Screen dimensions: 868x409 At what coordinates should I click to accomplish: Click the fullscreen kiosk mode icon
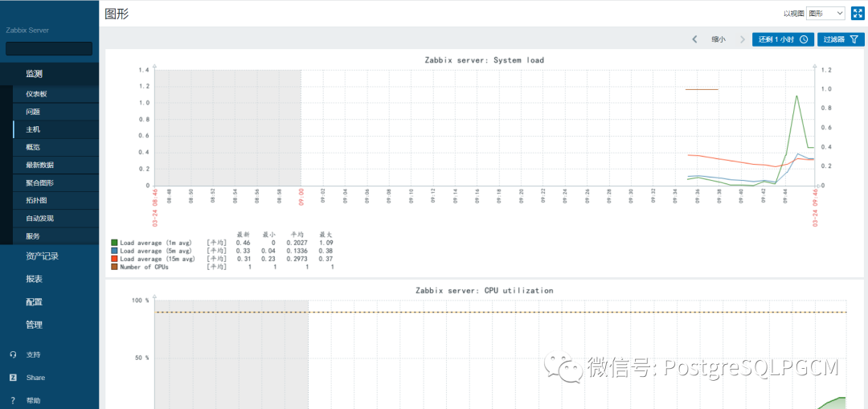[x=858, y=14]
